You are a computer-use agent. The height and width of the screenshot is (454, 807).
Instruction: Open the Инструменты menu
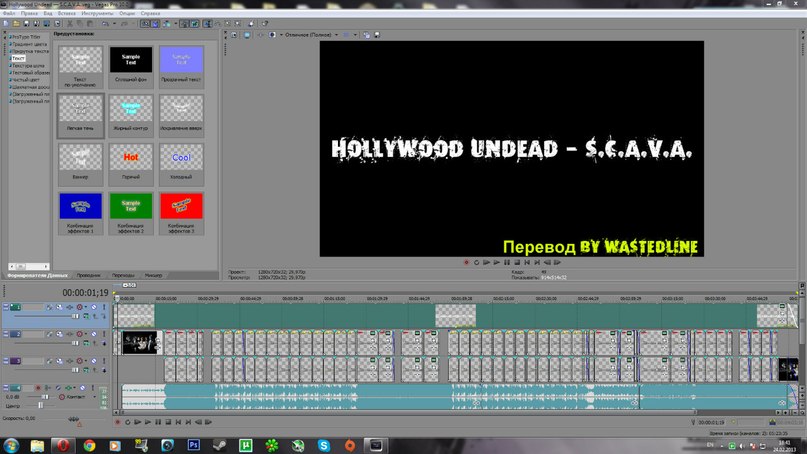pos(97,13)
